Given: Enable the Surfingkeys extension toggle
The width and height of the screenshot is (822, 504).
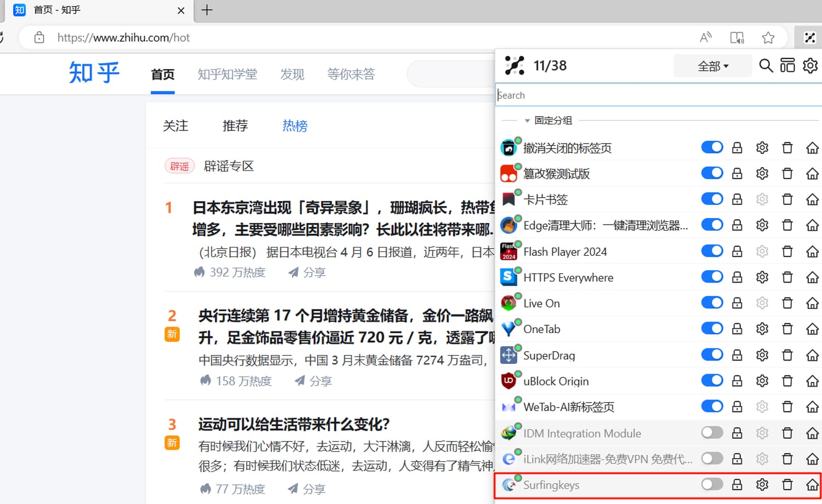Looking at the screenshot, I should point(712,485).
